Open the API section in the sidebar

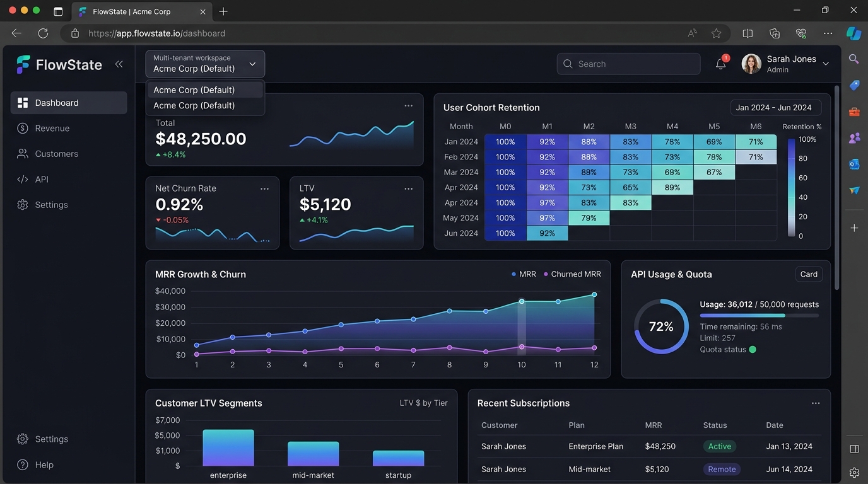(x=69, y=180)
